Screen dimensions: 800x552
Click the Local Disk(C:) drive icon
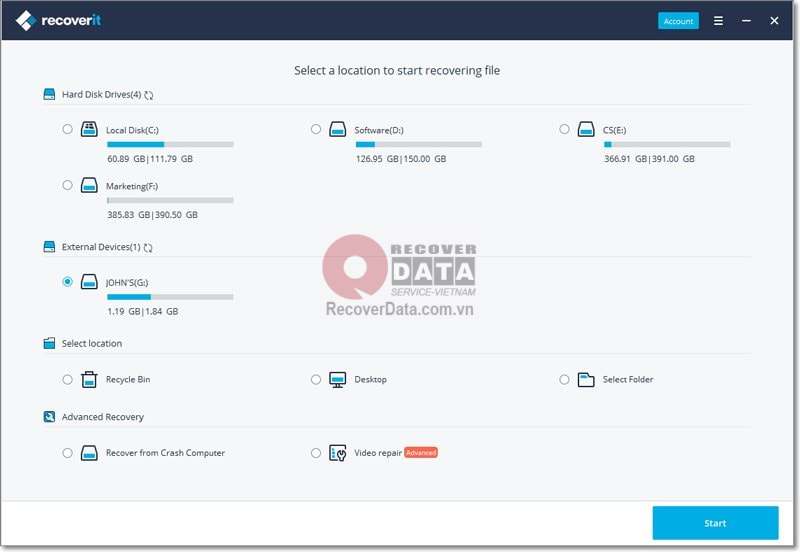(89, 129)
